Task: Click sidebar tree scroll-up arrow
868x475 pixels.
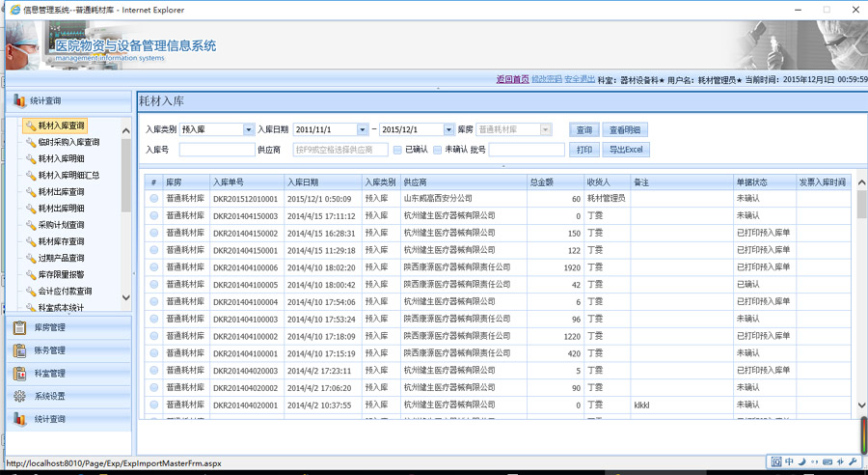Action: (x=125, y=130)
